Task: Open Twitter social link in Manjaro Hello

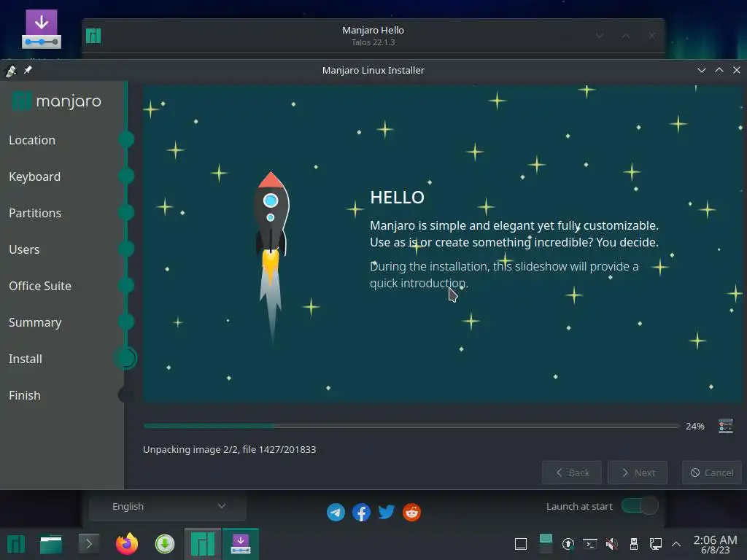Action: point(387,513)
